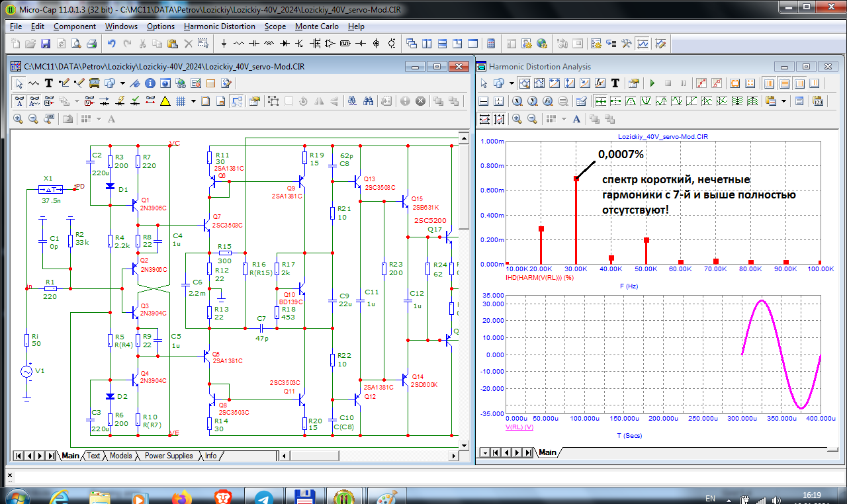Switch to the Power Supplies tab

(169, 456)
